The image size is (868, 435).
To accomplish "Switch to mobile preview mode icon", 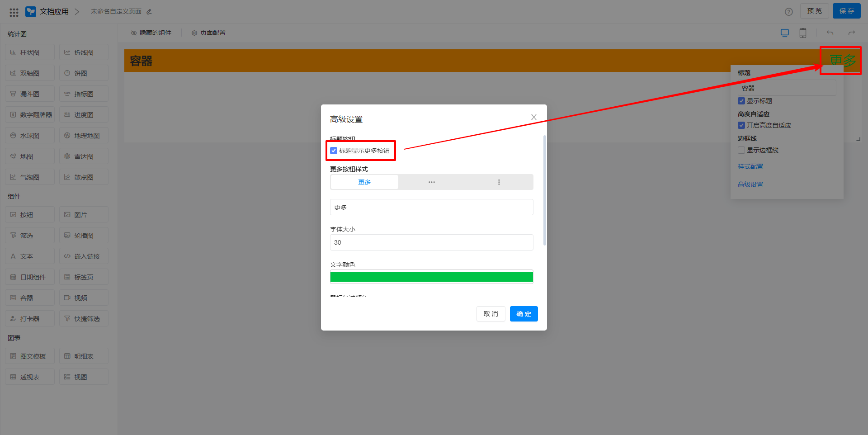I will click(x=802, y=33).
